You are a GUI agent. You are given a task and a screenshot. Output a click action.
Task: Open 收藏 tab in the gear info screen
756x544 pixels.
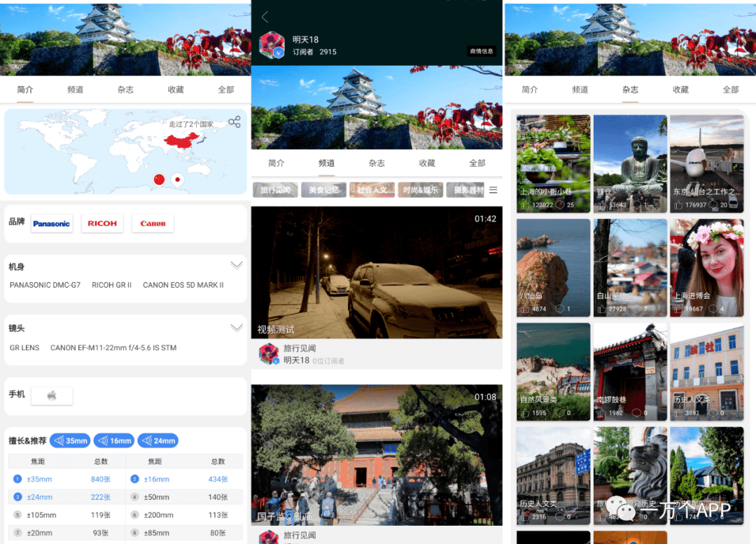[x=176, y=90]
